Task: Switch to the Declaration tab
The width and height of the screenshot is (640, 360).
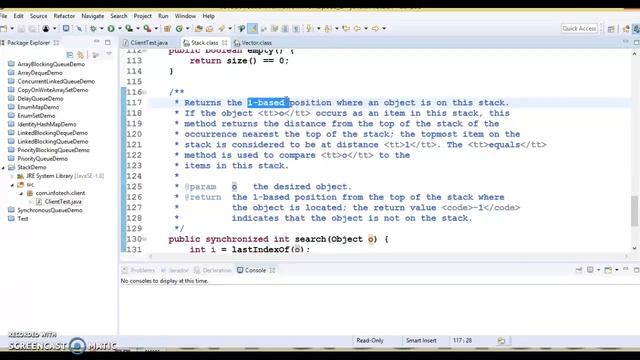Action: tap(213, 270)
